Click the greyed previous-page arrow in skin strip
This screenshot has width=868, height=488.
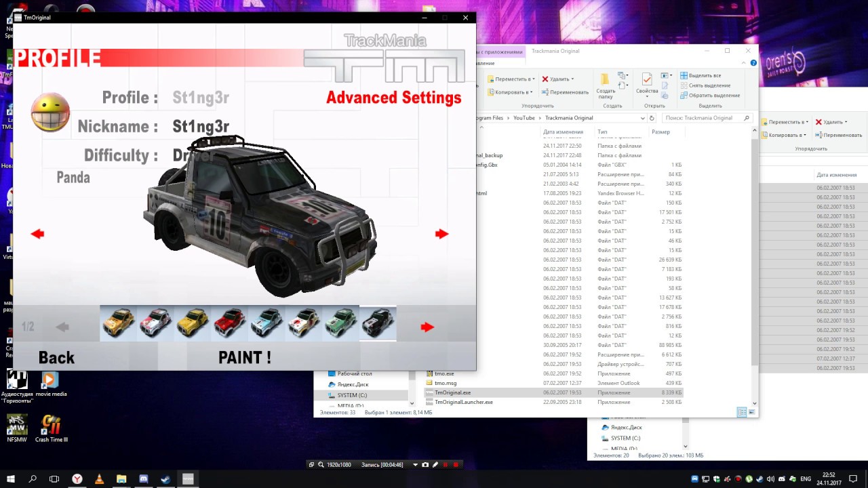click(62, 327)
